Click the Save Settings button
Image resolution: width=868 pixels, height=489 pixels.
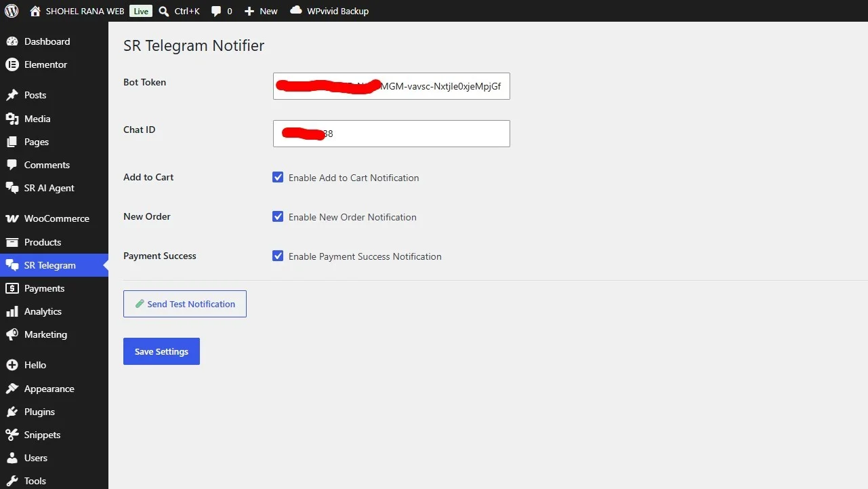[161, 351]
